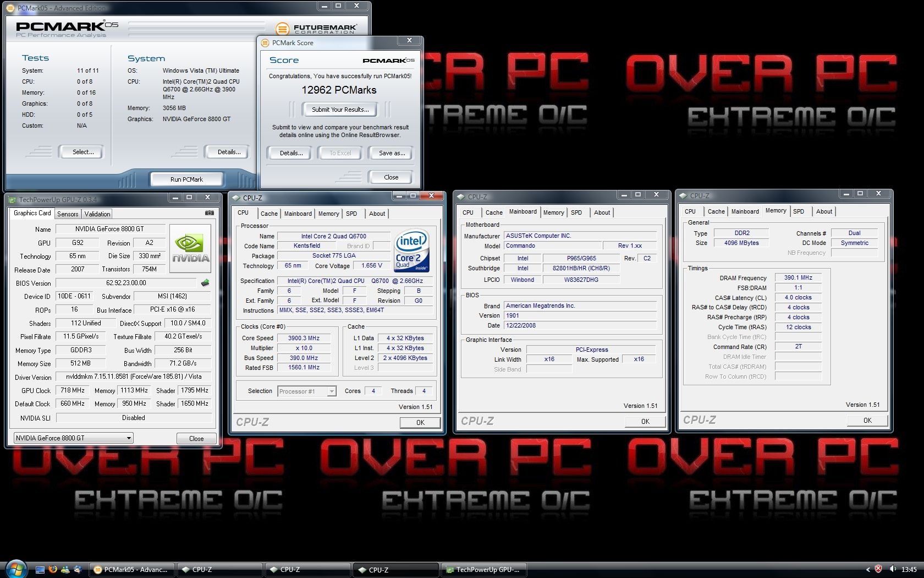Screen dimensions: 924x578
Task: Switch to TechPowerUp GPU-Z taskbar button
Action: (x=484, y=570)
